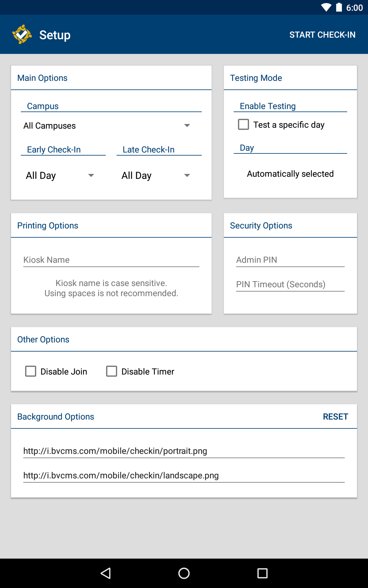
Task: Open the All Campuses dropdown
Action: pos(112,126)
